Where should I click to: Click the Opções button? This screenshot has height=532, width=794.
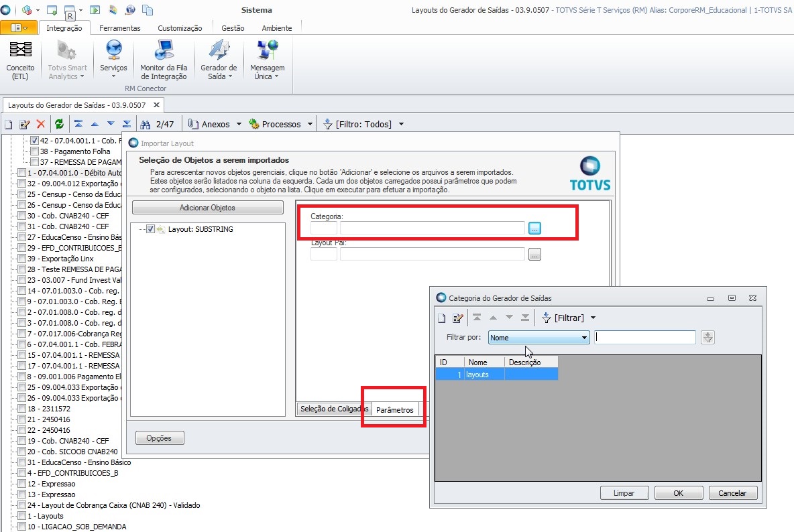pos(160,438)
